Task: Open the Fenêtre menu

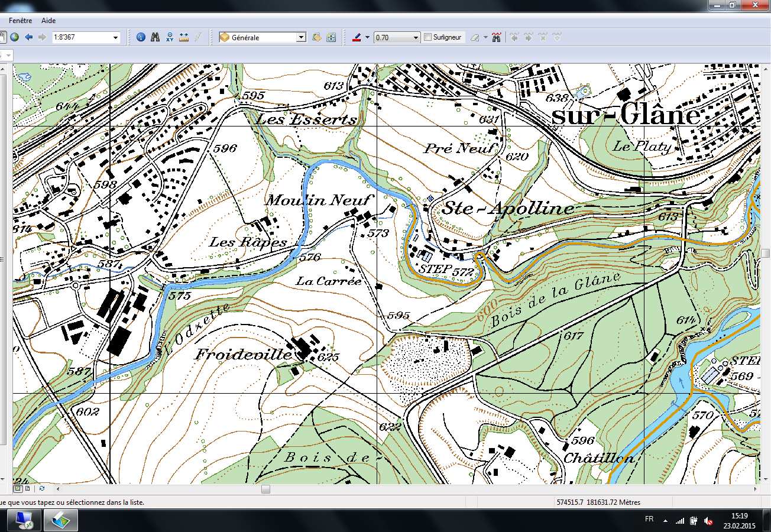Action: [20, 21]
